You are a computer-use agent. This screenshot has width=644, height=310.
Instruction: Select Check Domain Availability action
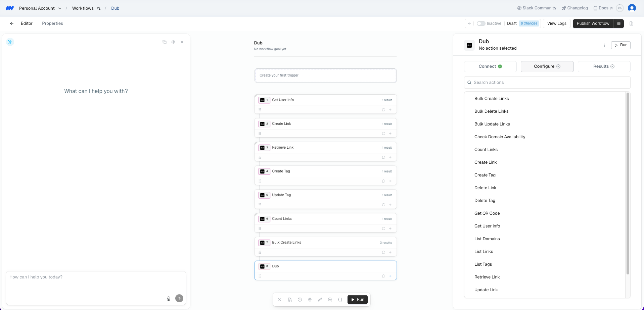click(x=500, y=137)
